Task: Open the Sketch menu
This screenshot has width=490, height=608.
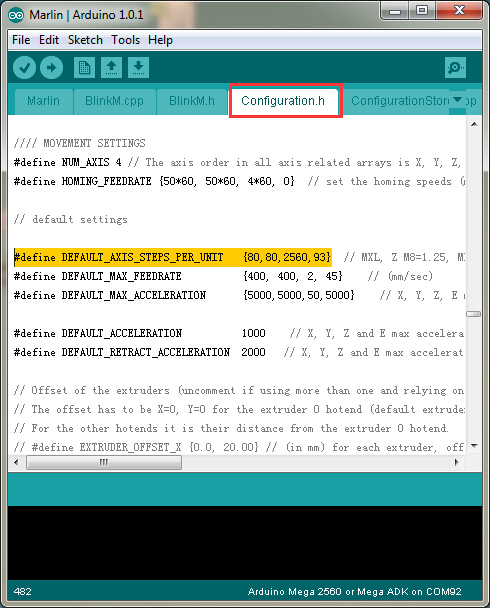Action: coord(85,40)
